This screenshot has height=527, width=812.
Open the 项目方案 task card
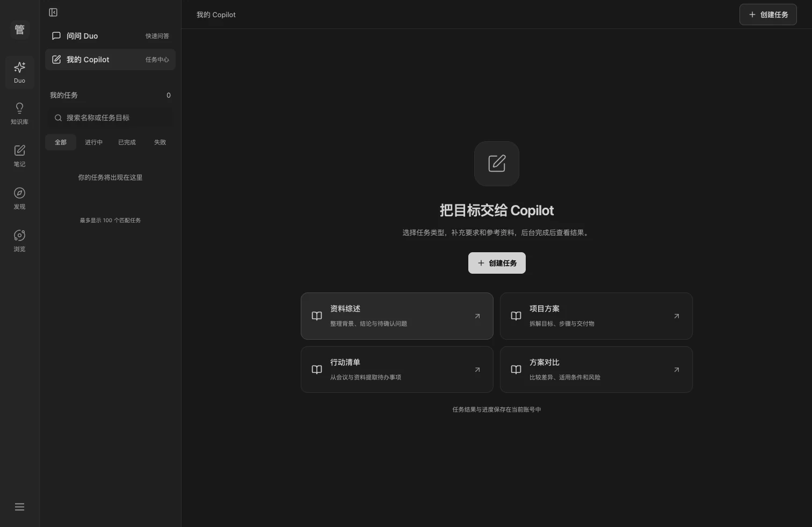tap(596, 316)
